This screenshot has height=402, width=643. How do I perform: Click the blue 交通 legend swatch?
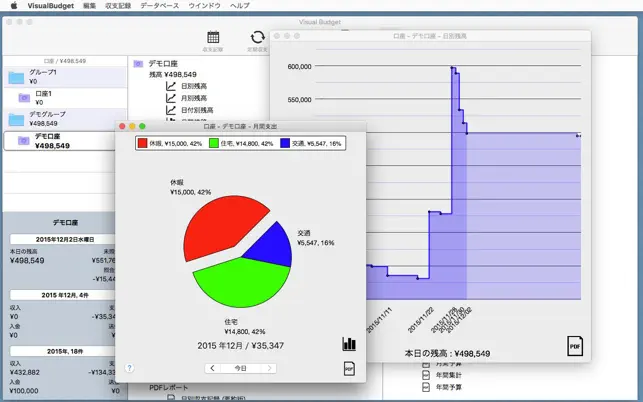[285, 143]
